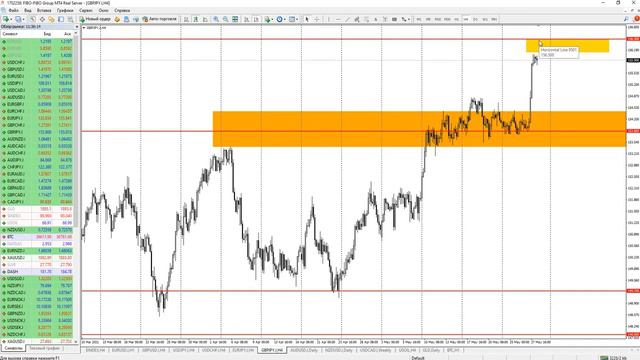Viewport: 640px width, 360px height.
Task: Open the Strategy Tester icon
Action: pyautogui.click(x=70, y=19)
